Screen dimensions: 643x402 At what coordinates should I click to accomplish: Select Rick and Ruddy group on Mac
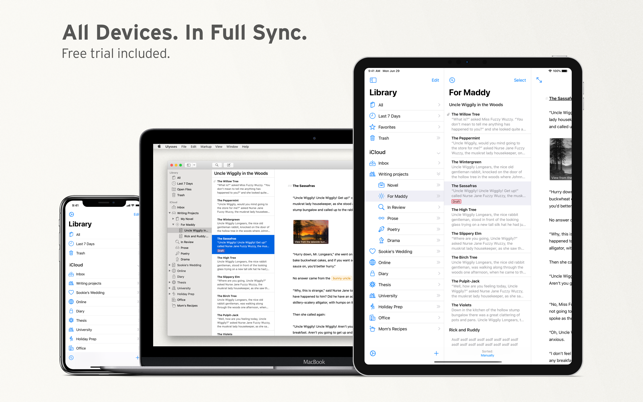(x=189, y=236)
